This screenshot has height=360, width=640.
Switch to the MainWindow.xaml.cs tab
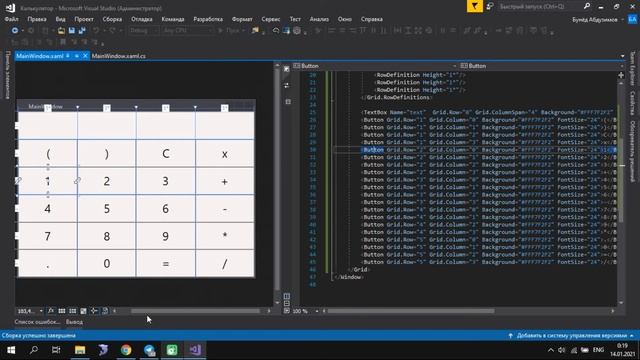point(118,56)
